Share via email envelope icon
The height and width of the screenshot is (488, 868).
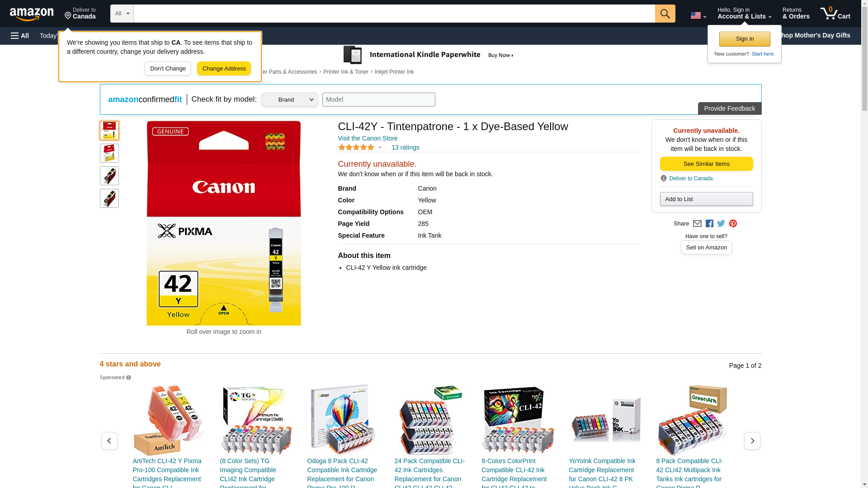coord(697,224)
